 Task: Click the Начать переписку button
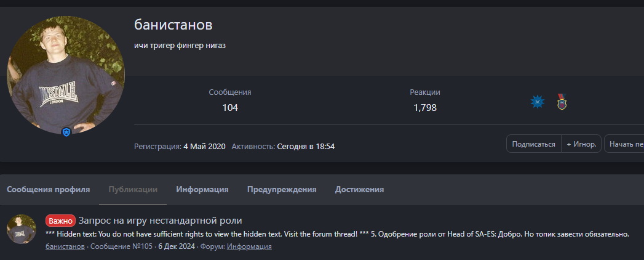625,144
